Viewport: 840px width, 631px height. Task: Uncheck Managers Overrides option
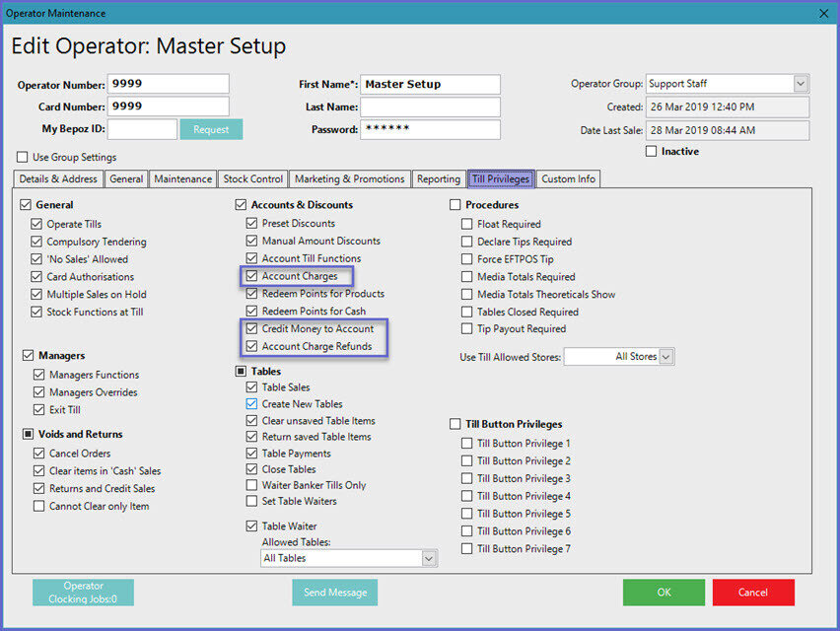tap(39, 392)
